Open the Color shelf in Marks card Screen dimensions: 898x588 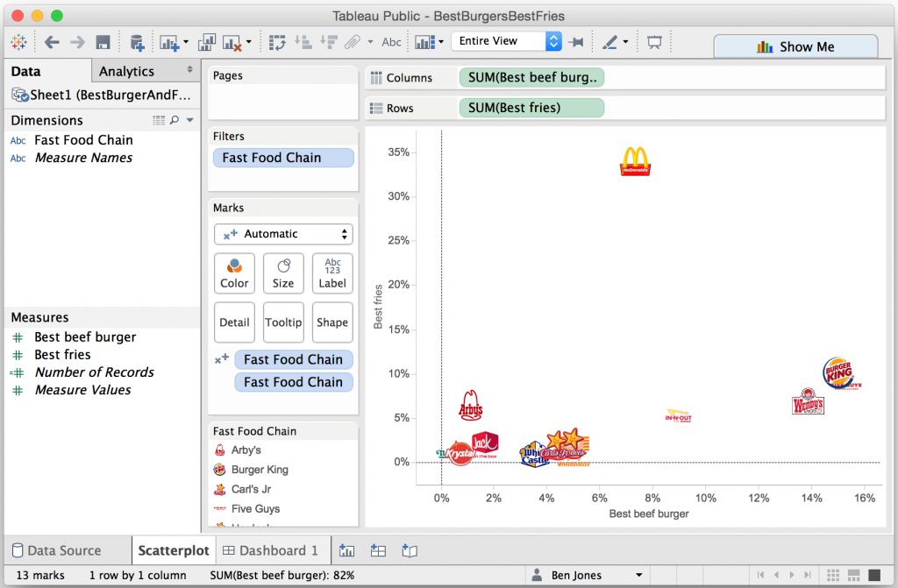tap(234, 273)
